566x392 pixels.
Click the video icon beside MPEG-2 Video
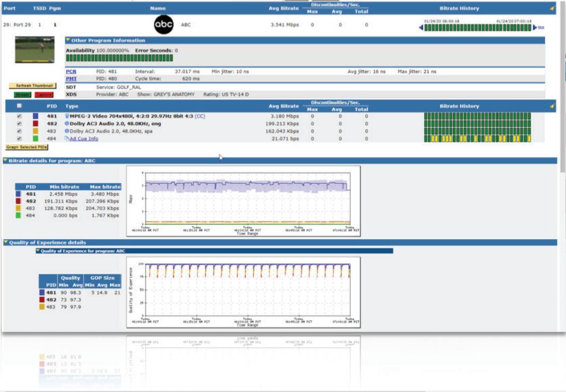pos(67,116)
